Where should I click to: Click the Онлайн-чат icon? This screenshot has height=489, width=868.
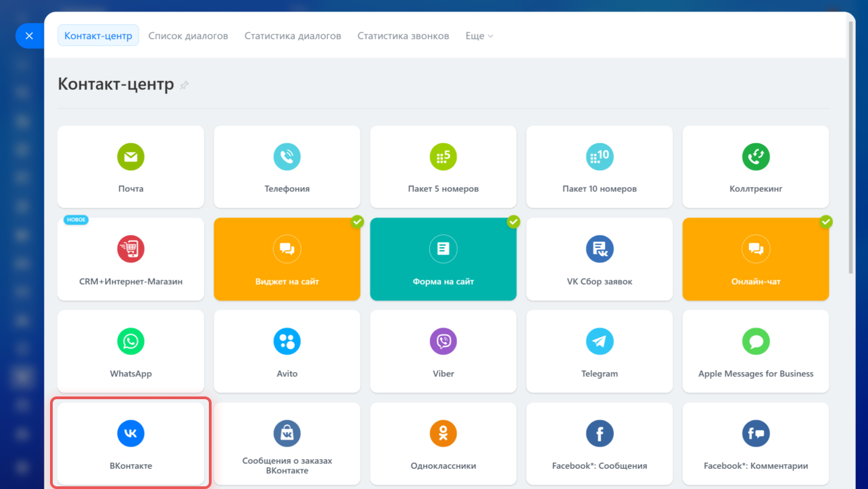(756, 249)
